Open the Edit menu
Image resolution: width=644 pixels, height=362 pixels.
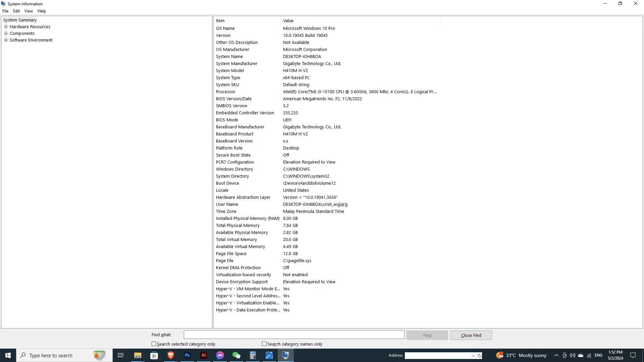point(16,11)
